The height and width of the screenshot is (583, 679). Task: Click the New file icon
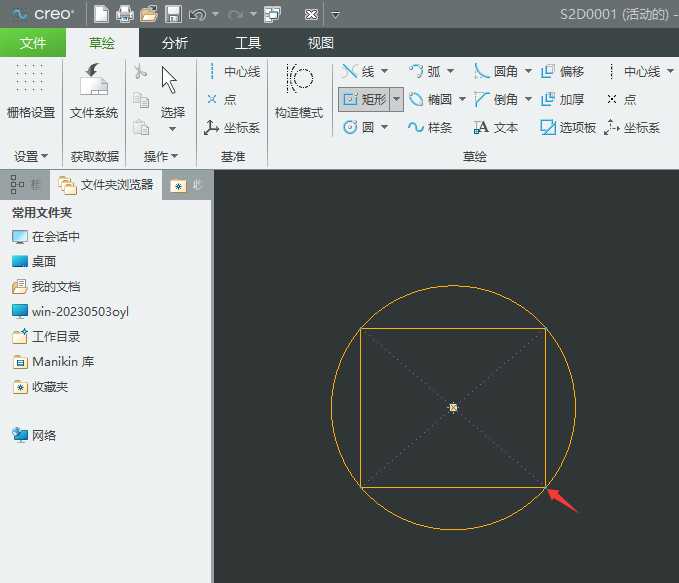tap(101, 14)
